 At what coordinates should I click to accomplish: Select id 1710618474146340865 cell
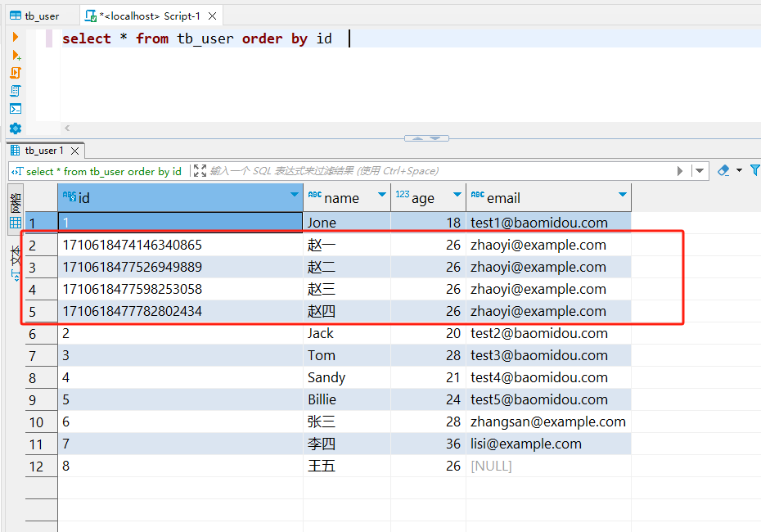[180, 245]
